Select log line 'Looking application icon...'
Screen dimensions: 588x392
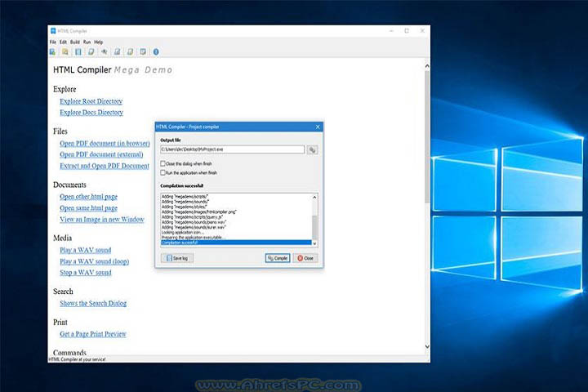[x=236, y=232]
